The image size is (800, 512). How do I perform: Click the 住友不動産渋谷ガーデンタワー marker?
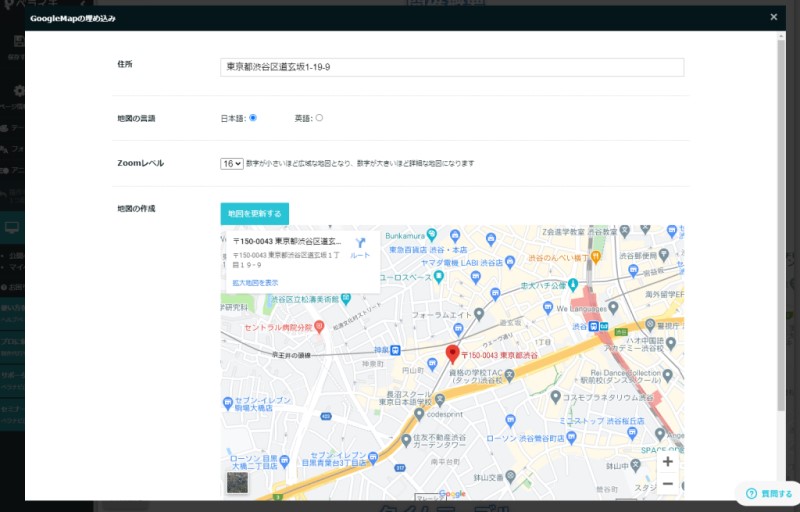tap(406, 440)
